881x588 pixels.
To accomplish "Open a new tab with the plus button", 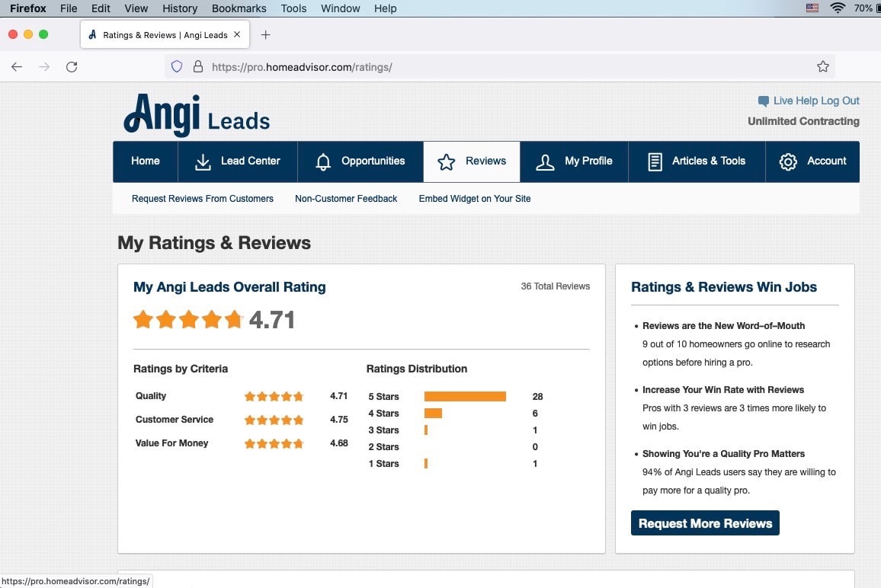I will (x=266, y=35).
